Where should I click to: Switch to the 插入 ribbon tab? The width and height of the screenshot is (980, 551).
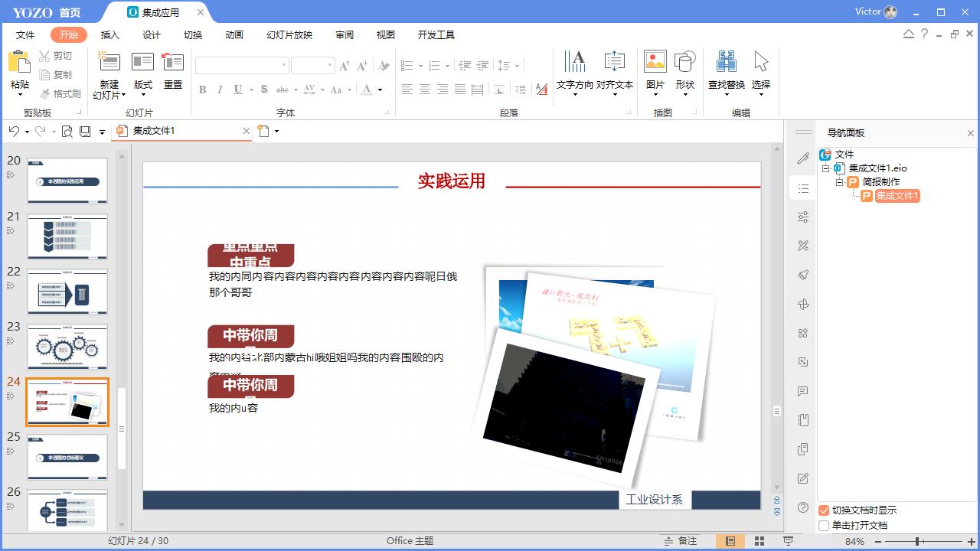click(x=108, y=34)
